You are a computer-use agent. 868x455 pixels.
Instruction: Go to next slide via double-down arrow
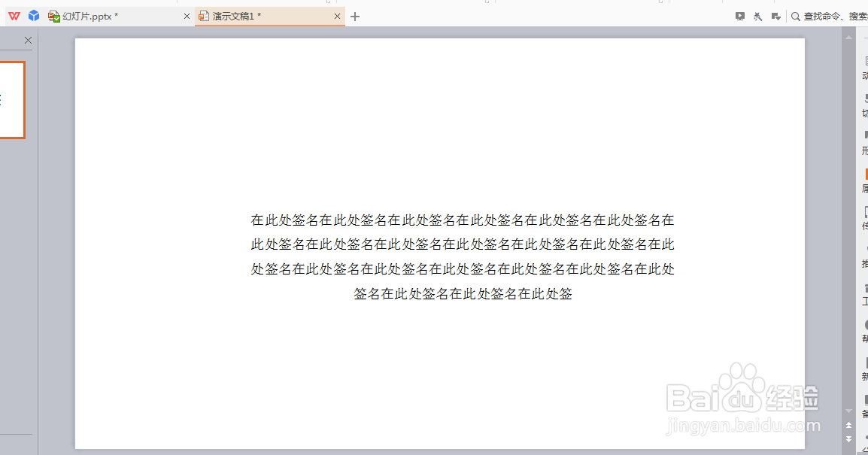(x=848, y=439)
